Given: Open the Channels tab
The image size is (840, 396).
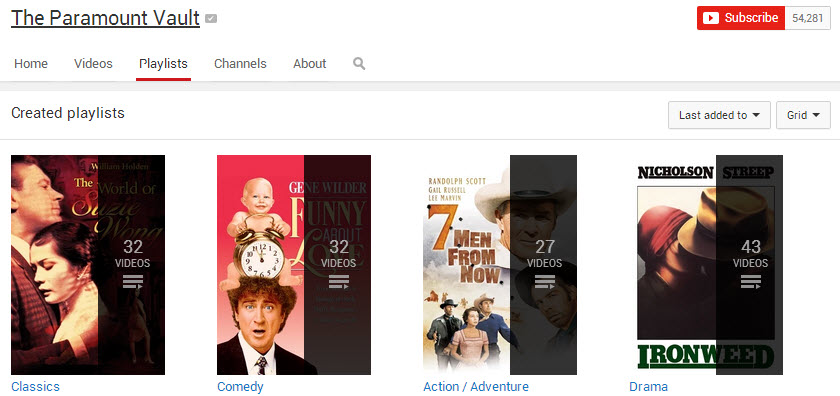Looking at the screenshot, I should [240, 64].
